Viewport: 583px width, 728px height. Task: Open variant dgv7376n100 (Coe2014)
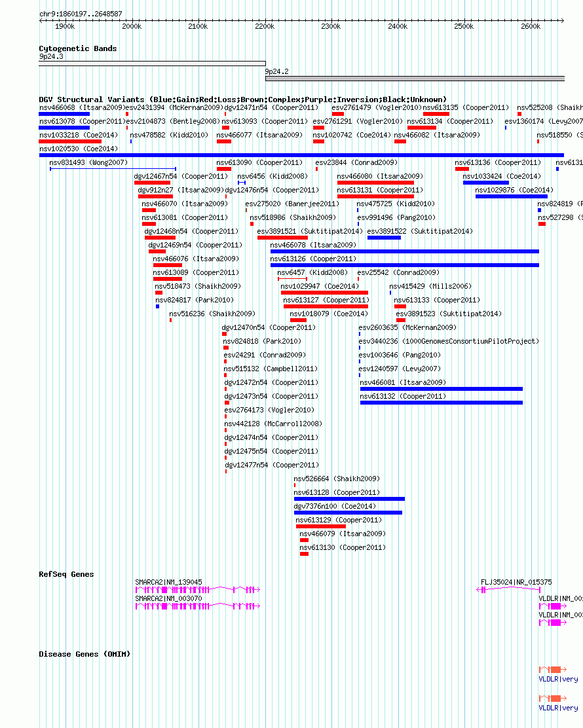(335, 507)
